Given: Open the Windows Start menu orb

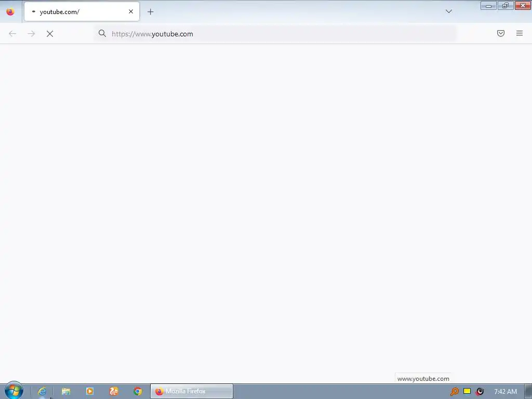Looking at the screenshot, I should (x=14, y=391).
